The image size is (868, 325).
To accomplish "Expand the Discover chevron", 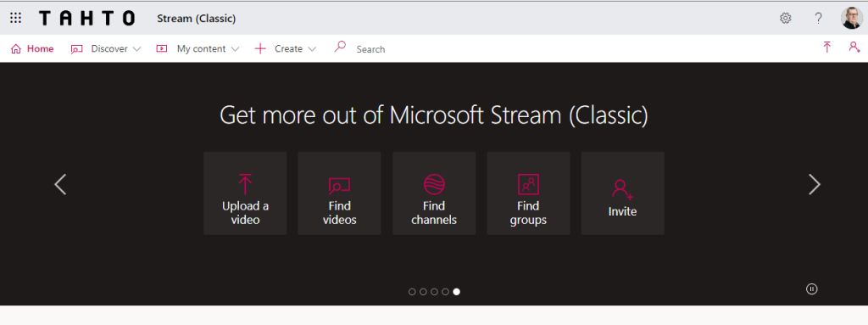I will tap(136, 49).
